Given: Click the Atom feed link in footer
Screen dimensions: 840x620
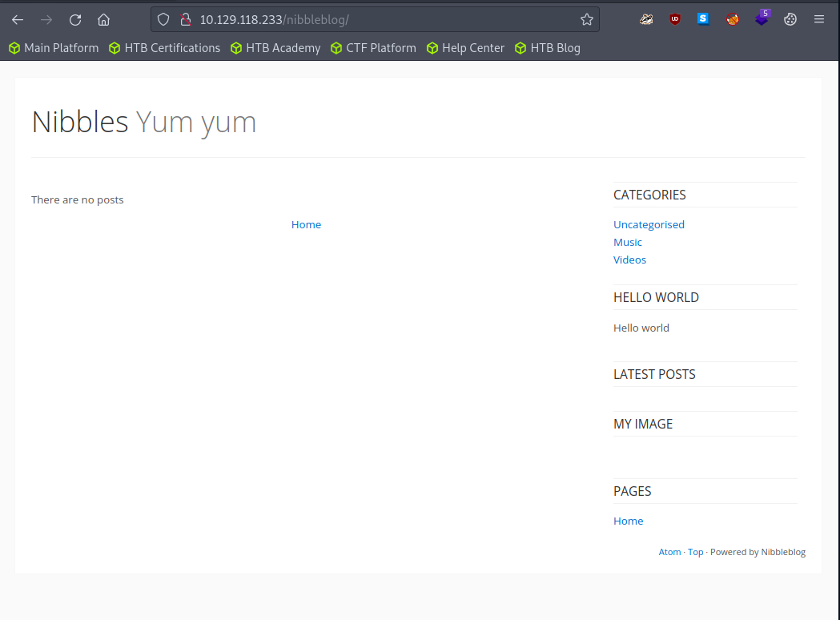Looking at the screenshot, I should pyautogui.click(x=669, y=552).
